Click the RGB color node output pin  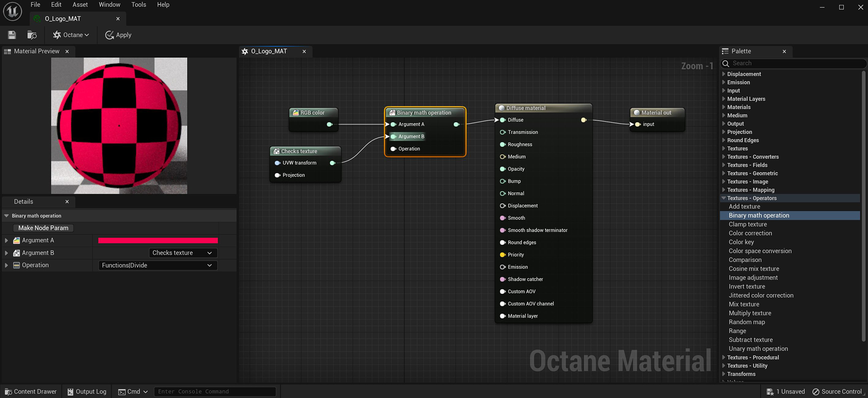330,125
